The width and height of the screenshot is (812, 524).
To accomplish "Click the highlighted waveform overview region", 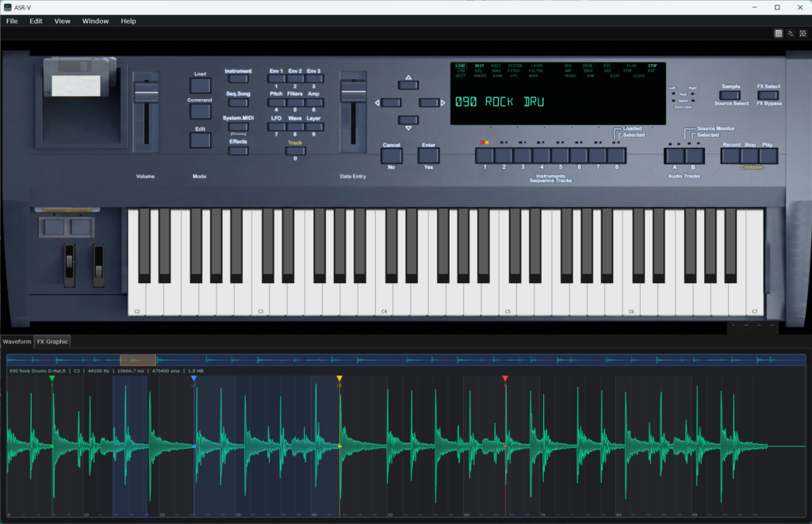I will tap(138, 360).
